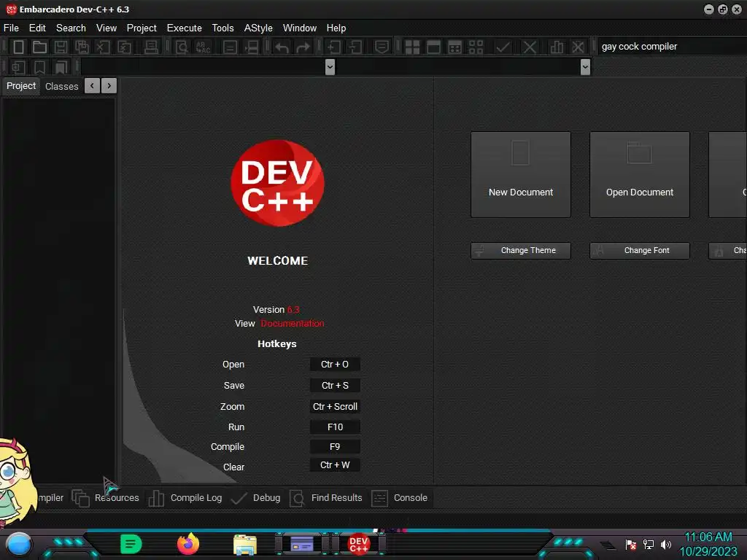Click the Save All toolbar icon

click(x=82, y=47)
